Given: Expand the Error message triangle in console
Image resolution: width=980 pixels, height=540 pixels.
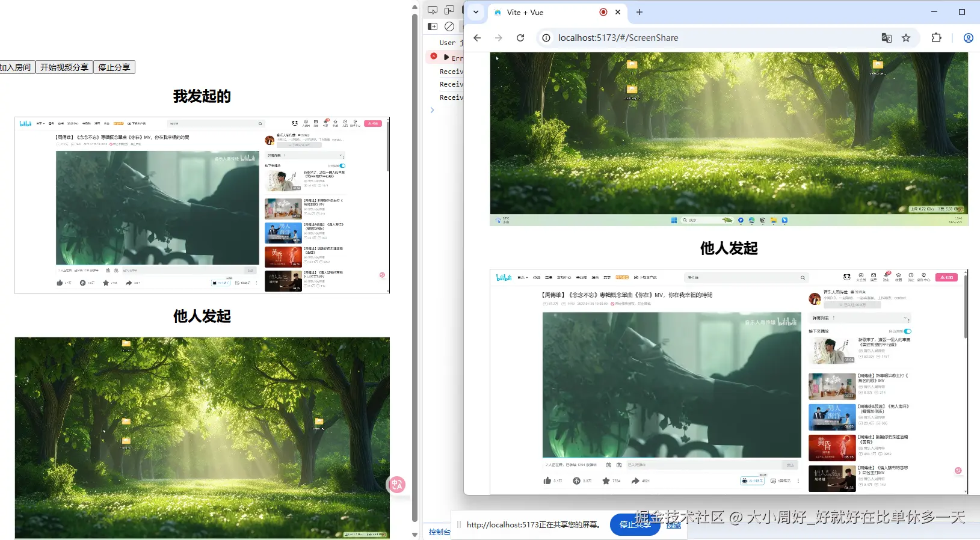Looking at the screenshot, I should click(446, 58).
